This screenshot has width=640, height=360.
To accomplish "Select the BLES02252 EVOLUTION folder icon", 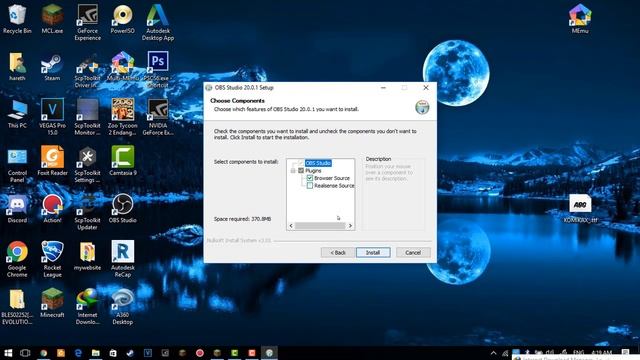I will coord(17,307).
